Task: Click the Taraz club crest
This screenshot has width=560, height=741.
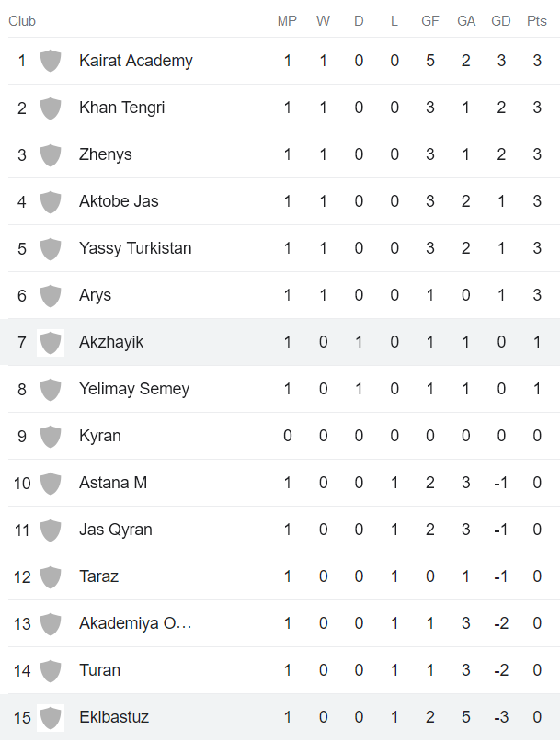Action: [x=51, y=576]
